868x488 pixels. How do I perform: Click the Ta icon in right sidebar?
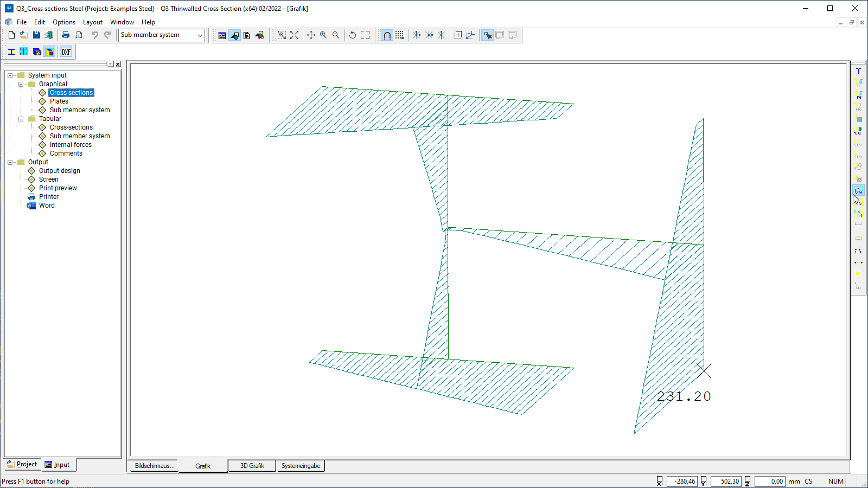tap(858, 131)
